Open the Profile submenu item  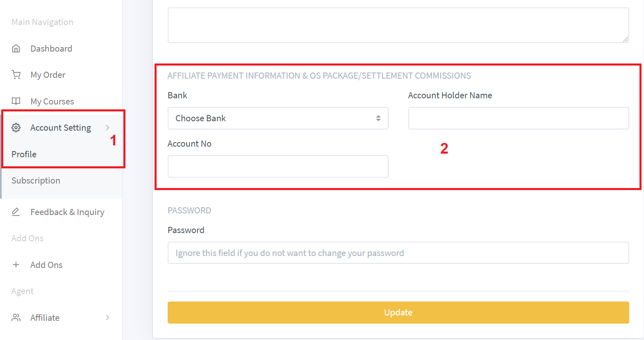click(24, 154)
